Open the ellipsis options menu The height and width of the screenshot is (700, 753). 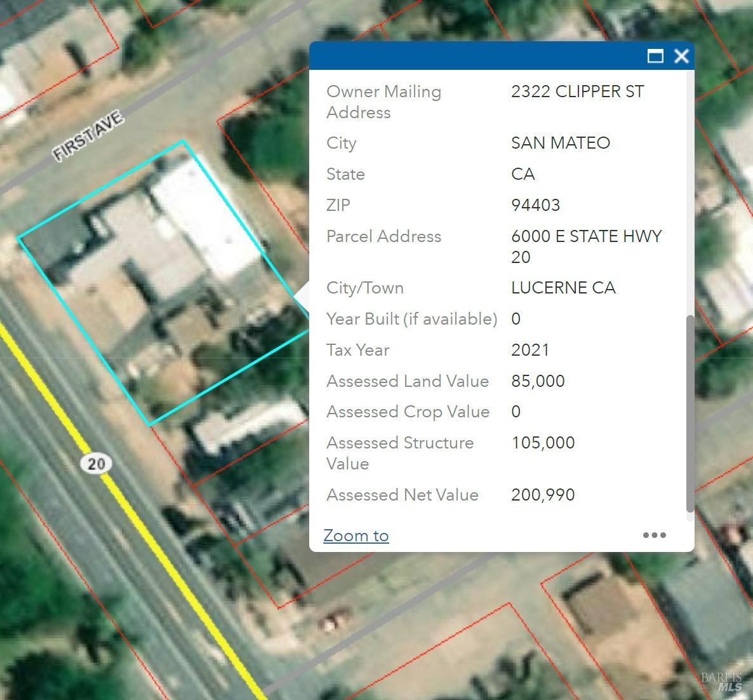pos(654,535)
